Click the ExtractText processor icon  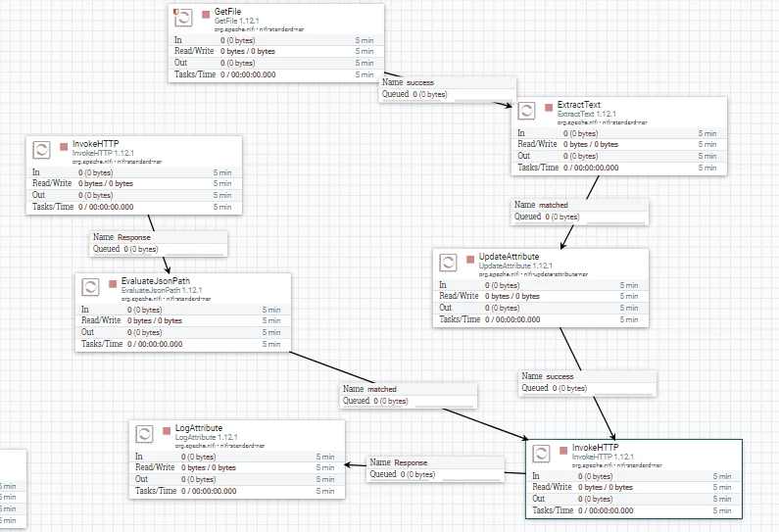526,111
